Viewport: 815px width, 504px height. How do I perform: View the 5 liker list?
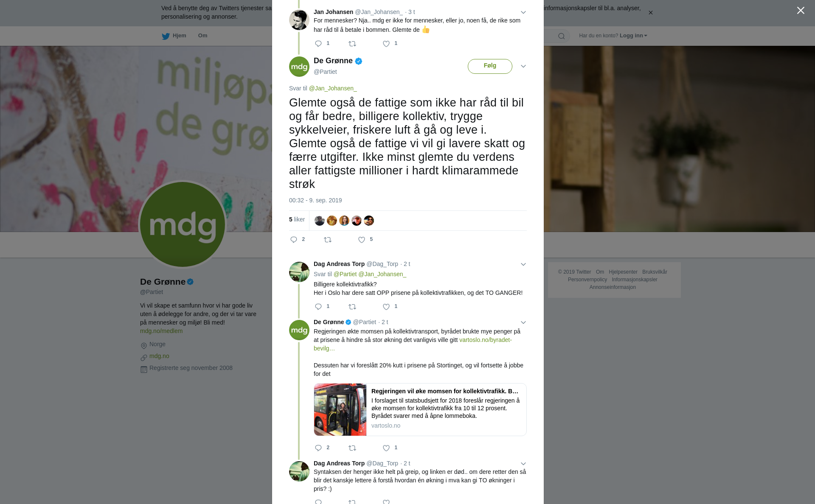coord(297,219)
